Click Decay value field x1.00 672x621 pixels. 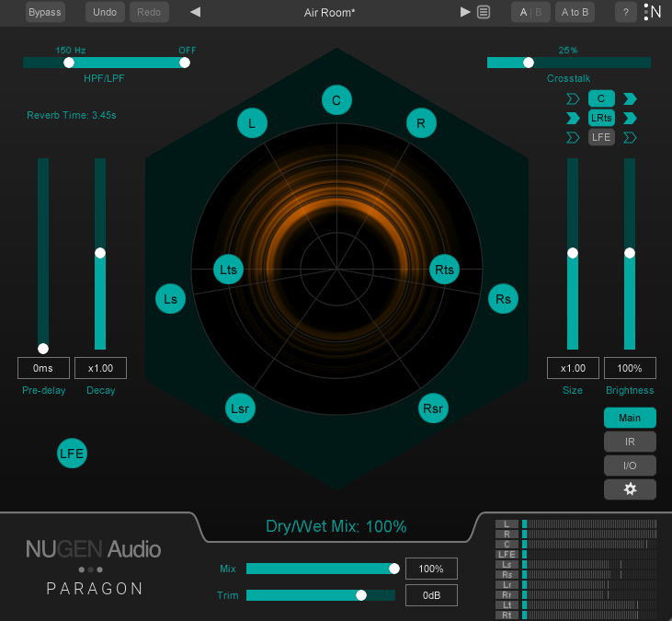pyautogui.click(x=100, y=368)
